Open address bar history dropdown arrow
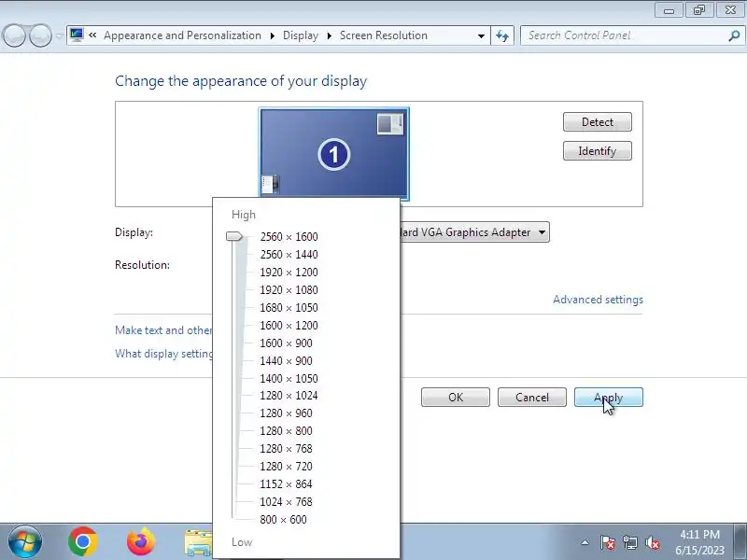This screenshot has width=747, height=560. [481, 35]
